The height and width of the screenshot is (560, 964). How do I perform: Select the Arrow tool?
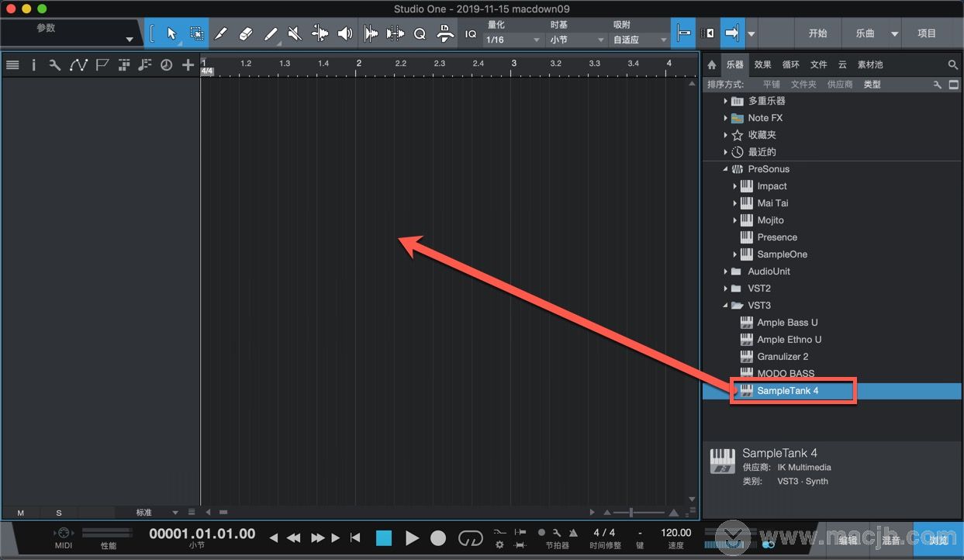pyautogui.click(x=172, y=34)
